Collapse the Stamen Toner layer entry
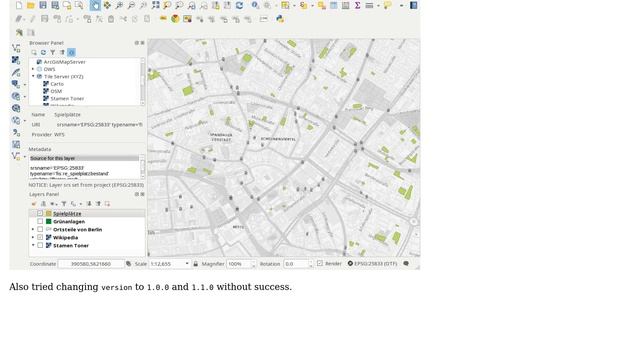Viewport: 640px width, 360px height. pos(33,245)
